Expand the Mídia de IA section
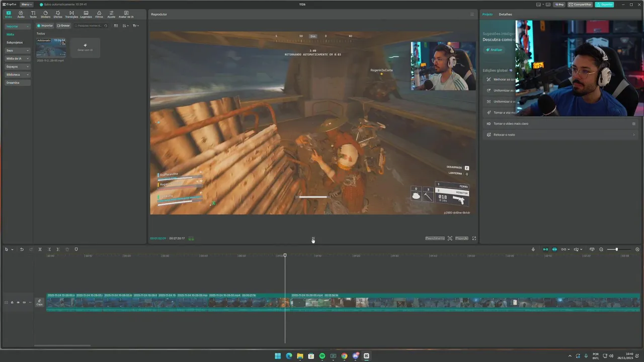This screenshot has height=362, width=644. coord(18,58)
